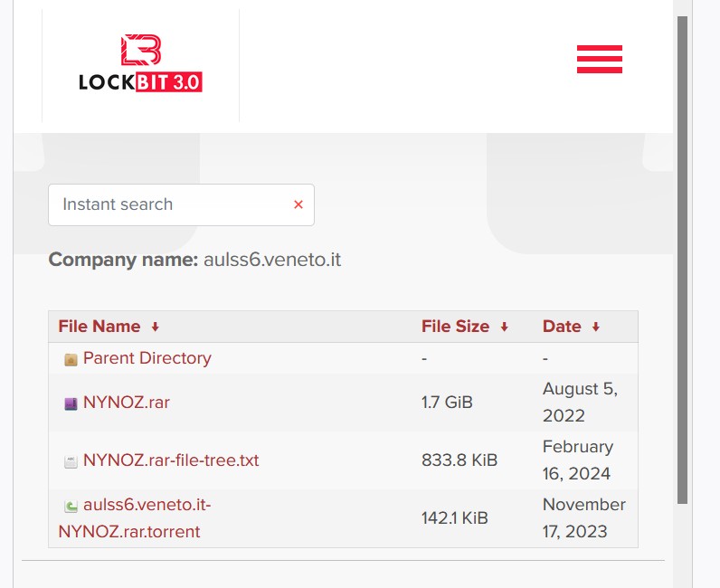Click the text file icon beside NYNOZ.rar-file-tree.txt
This screenshot has height=588, width=720.
(x=71, y=461)
